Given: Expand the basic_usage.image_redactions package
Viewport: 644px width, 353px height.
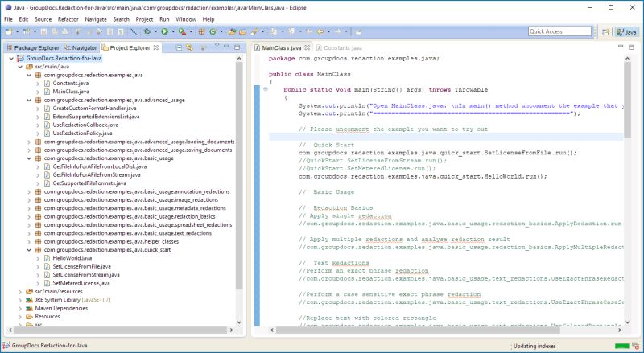Looking at the screenshot, I should (x=29, y=200).
